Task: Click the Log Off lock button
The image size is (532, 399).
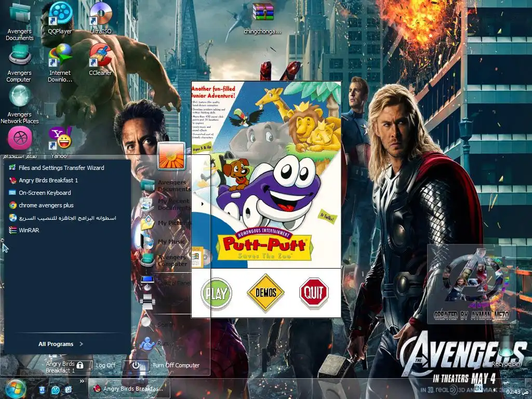Action: (80, 365)
